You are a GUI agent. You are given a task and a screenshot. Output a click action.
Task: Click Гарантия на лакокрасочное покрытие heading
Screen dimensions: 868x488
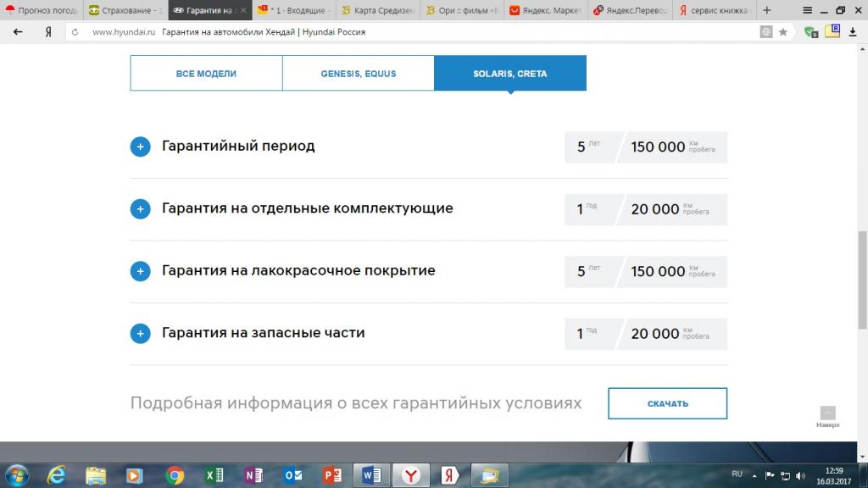[298, 270]
